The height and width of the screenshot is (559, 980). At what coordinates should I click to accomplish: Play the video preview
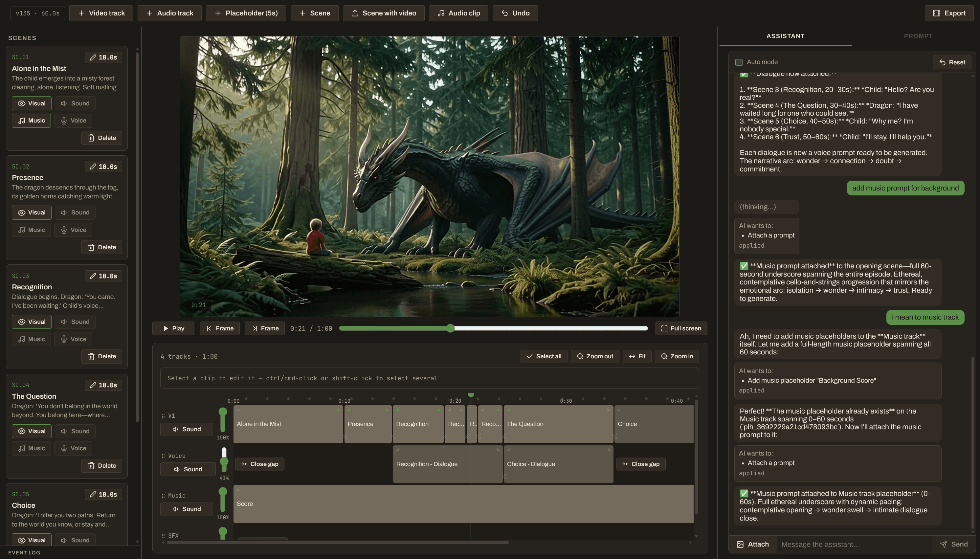coord(173,328)
